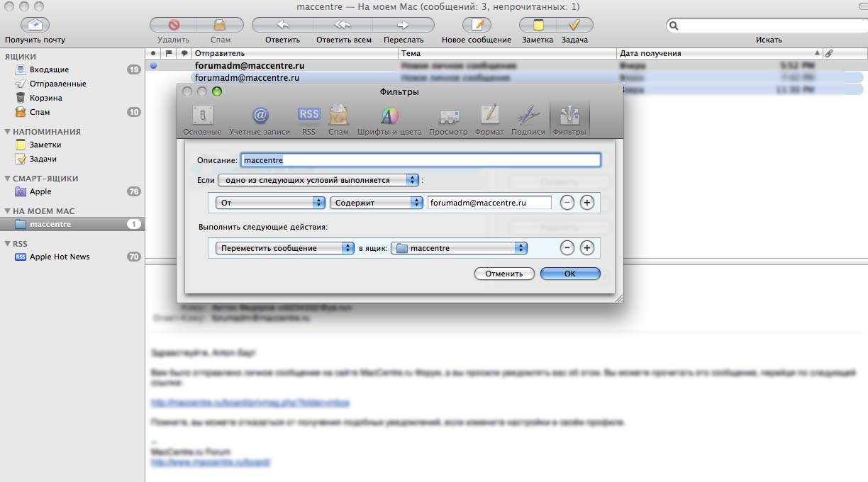The width and height of the screenshot is (868, 482).
Task: Add an action row with plus button
Action: click(587, 248)
